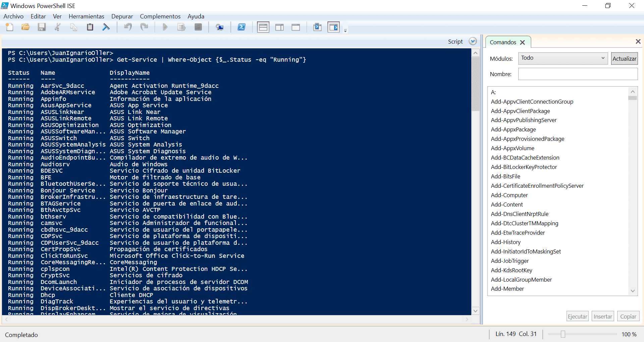Select the Comandos tab
Image resolution: width=644 pixels, height=342 pixels.
[503, 42]
